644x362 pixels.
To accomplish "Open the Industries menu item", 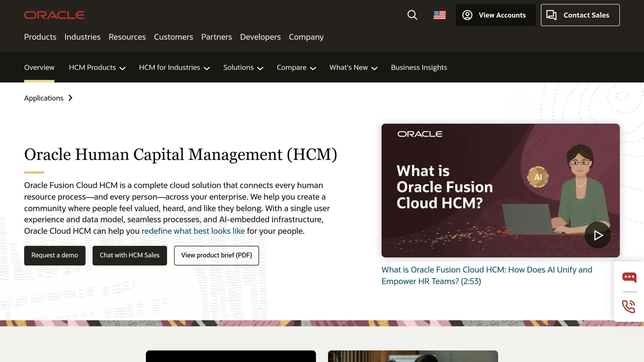I will coord(82,37).
